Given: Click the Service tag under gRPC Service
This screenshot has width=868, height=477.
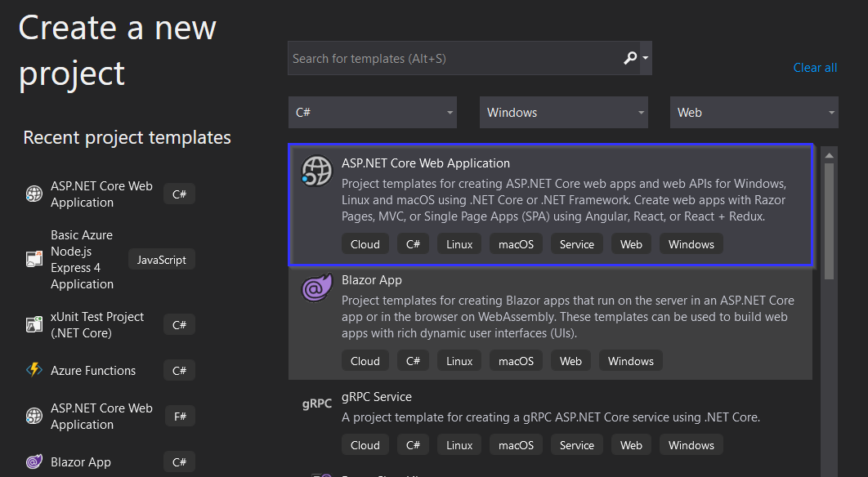Looking at the screenshot, I should [576, 444].
